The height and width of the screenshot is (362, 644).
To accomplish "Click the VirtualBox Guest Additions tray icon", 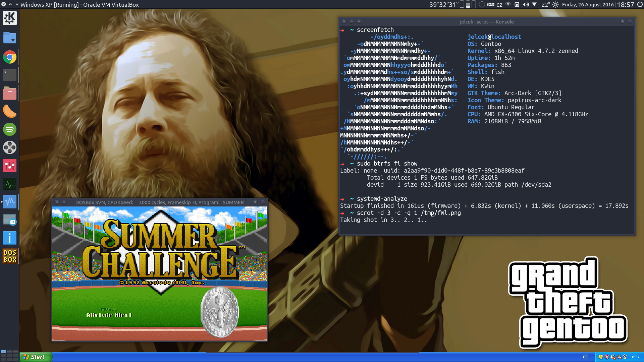I will [x=625, y=357].
